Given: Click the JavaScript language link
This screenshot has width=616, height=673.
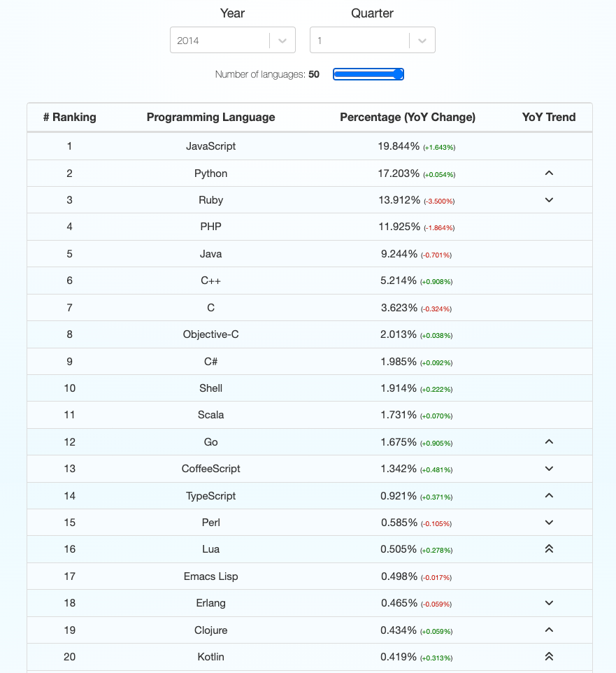Looking at the screenshot, I should pyautogui.click(x=210, y=146).
